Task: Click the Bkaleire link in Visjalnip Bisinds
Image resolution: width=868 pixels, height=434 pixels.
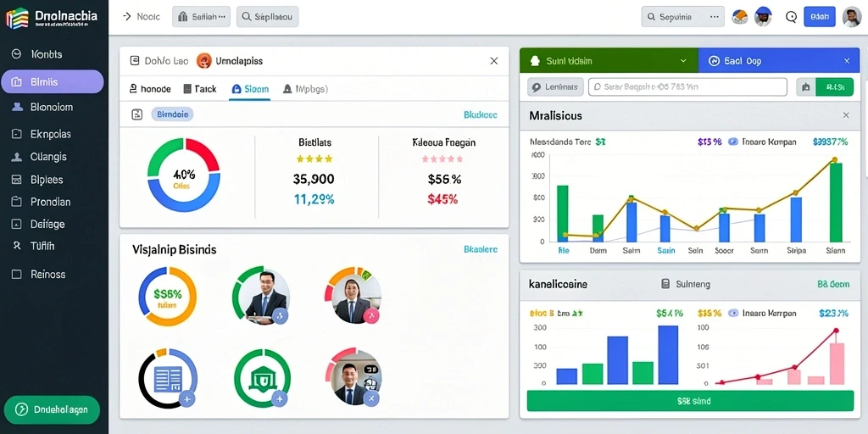Action: point(481,250)
